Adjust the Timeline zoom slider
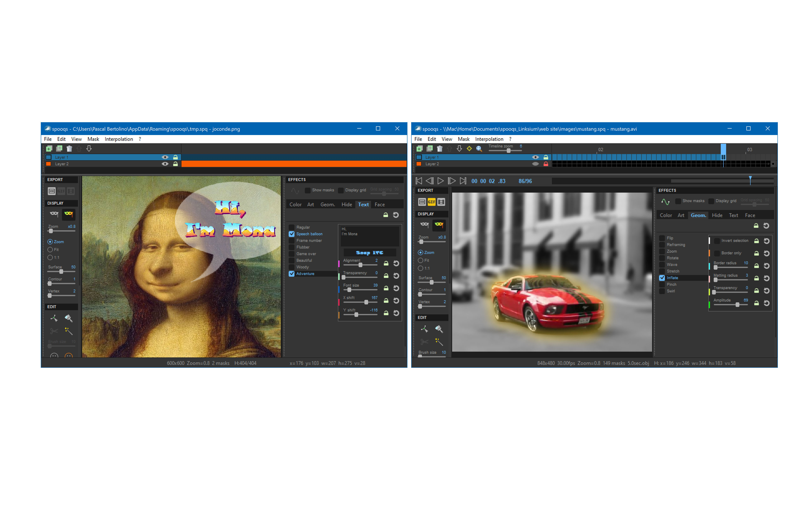812x520 pixels. click(x=508, y=151)
